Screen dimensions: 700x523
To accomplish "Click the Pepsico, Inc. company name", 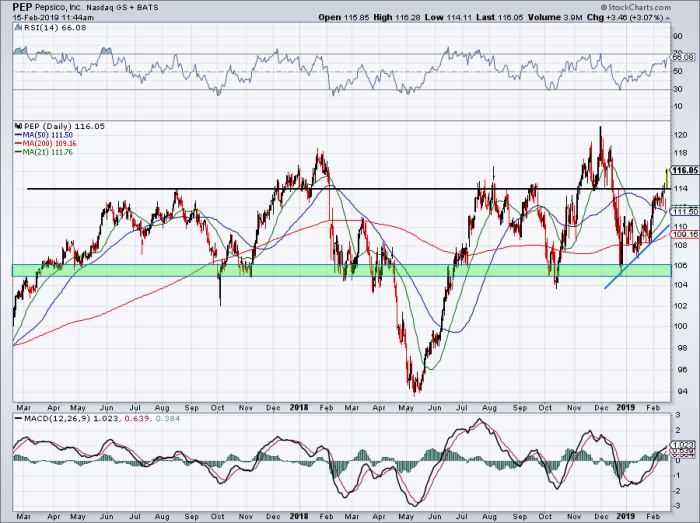I will point(58,7).
